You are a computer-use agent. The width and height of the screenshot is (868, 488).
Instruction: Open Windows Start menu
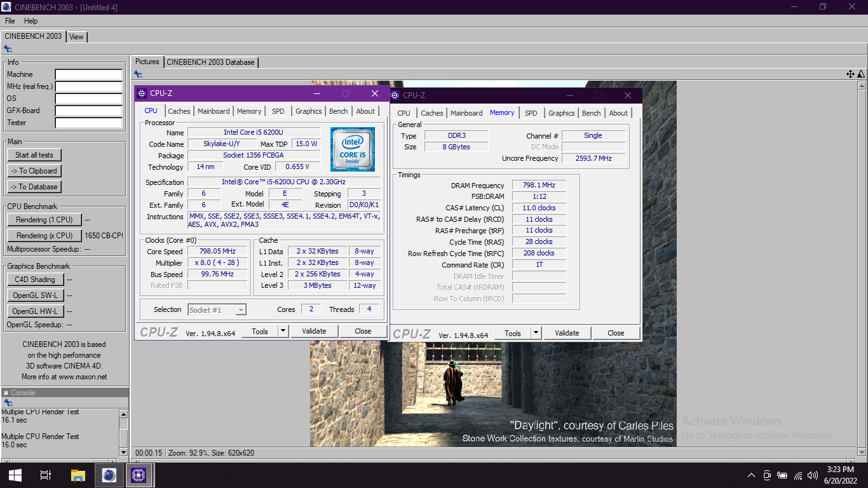15,475
